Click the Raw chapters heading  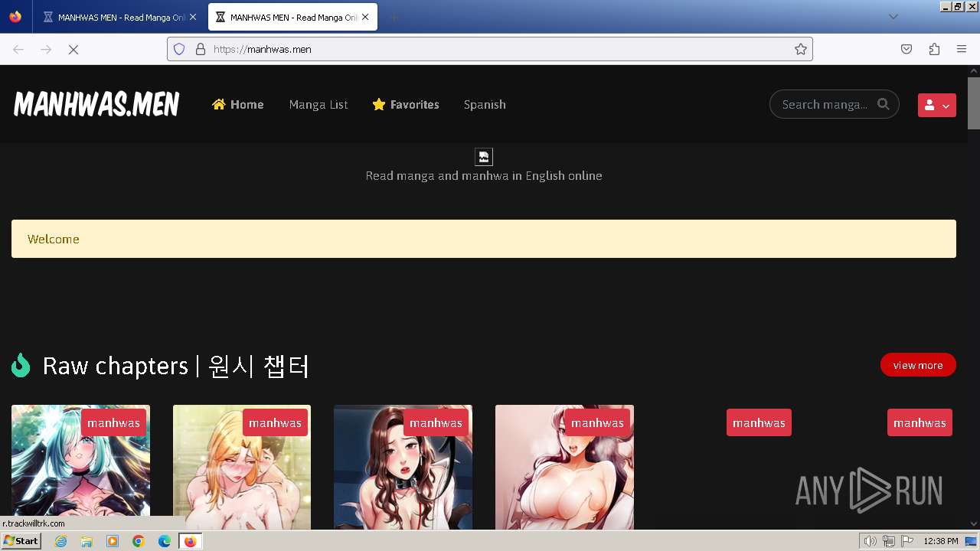[x=176, y=366]
